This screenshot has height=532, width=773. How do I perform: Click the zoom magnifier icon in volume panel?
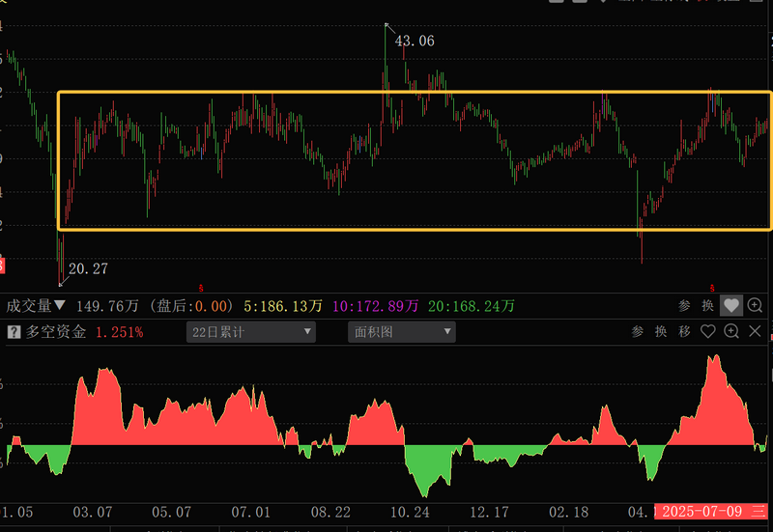pos(755,306)
